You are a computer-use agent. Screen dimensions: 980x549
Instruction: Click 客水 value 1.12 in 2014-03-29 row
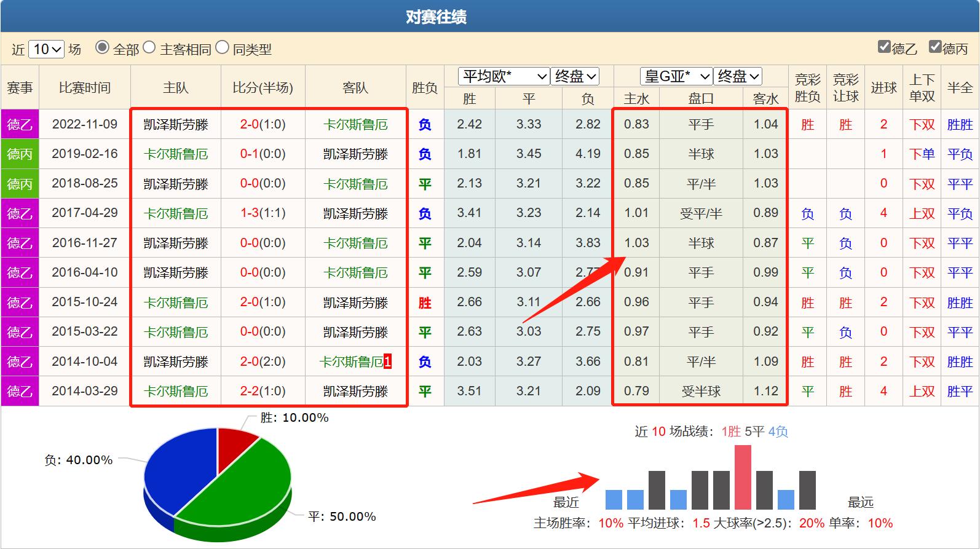[x=765, y=390]
